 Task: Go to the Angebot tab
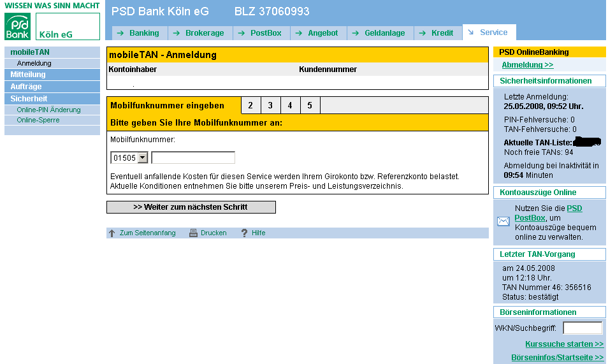pyautogui.click(x=319, y=33)
